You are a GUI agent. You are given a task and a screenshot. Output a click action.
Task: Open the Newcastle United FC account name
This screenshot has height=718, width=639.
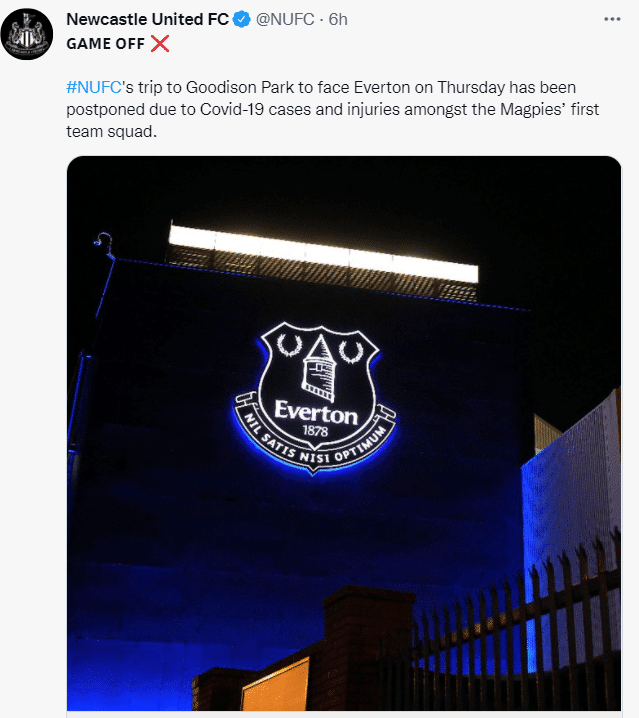tap(146, 20)
